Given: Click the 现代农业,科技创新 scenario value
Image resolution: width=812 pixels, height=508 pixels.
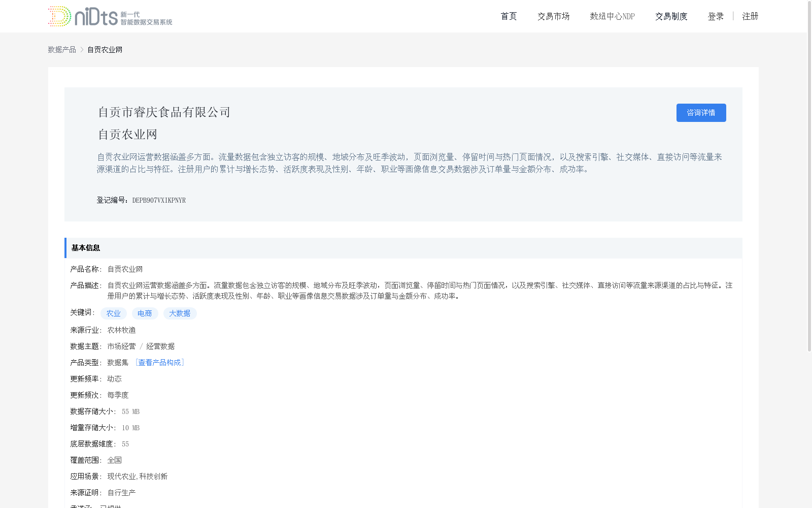Looking at the screenshot, I should coord(138,476).
